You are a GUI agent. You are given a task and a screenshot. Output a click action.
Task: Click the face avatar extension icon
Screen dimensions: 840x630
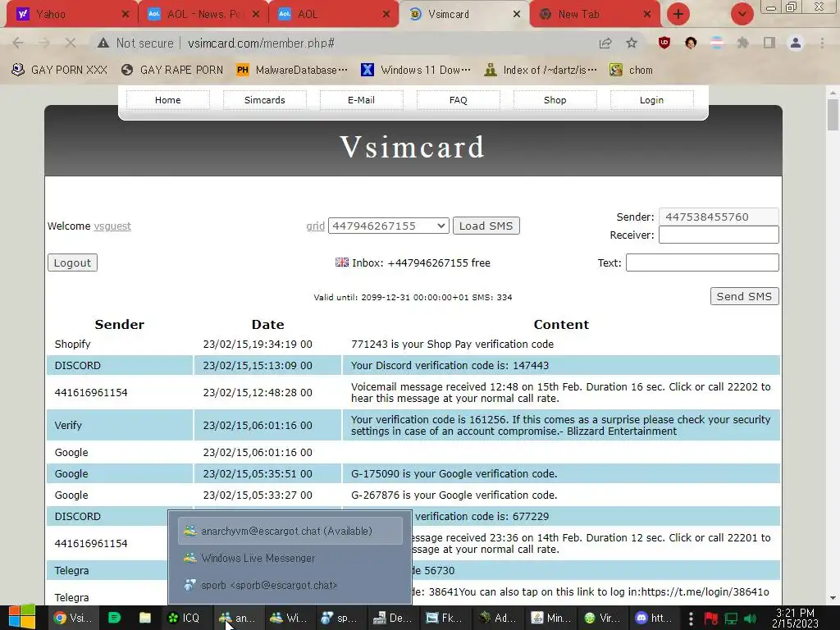point(691,43)
